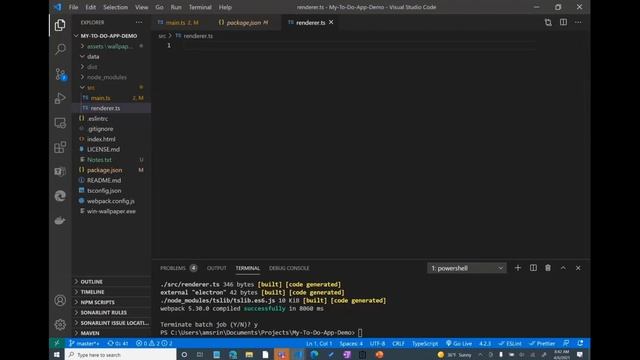
Task: Click the notifications bell in status bar
Action: (x=580, y=343)
